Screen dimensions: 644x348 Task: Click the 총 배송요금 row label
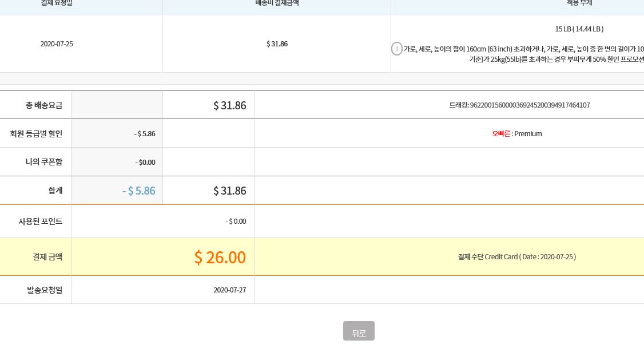coord(44,105)
